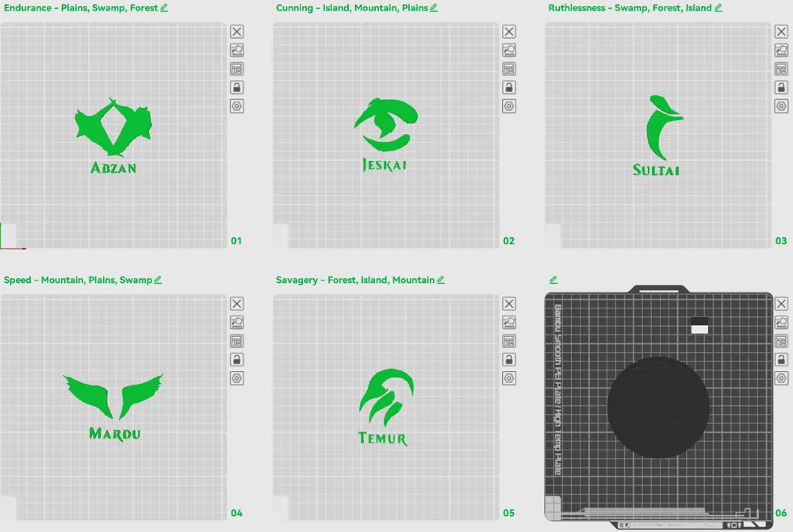Remove plate 02 with its X icon
793x532 pixels.
click(509, 32)
